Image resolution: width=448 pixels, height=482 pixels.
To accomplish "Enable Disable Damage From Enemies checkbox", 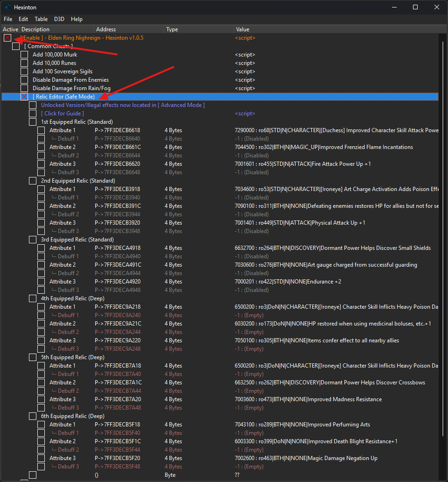I will [24, 80].
